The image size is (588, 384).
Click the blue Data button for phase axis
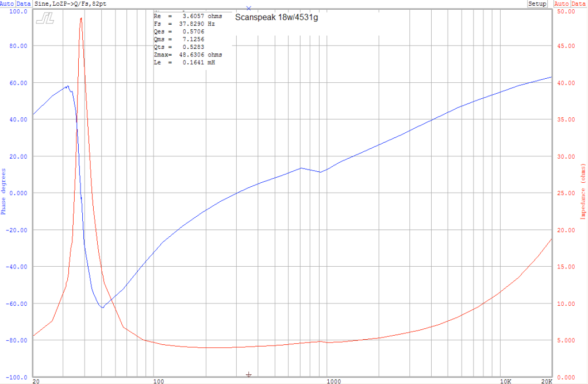pyautogui.click(x=24, y=3)
